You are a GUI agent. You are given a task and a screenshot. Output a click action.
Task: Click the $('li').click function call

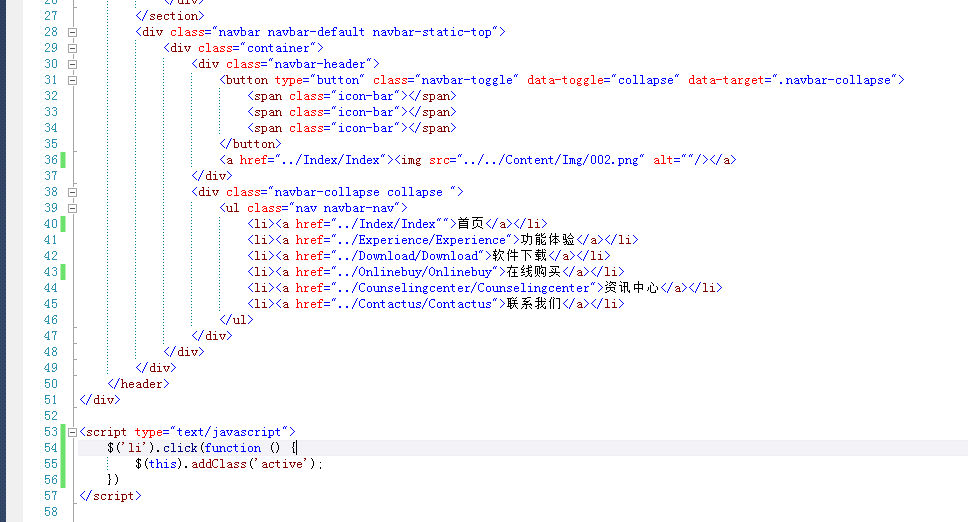pos(201,449)
